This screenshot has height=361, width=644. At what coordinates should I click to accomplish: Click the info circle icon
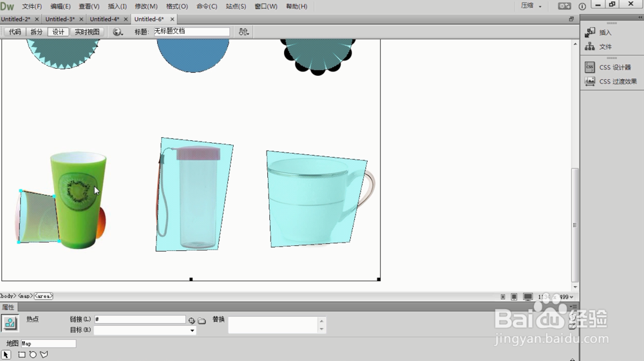click(582, 6)
